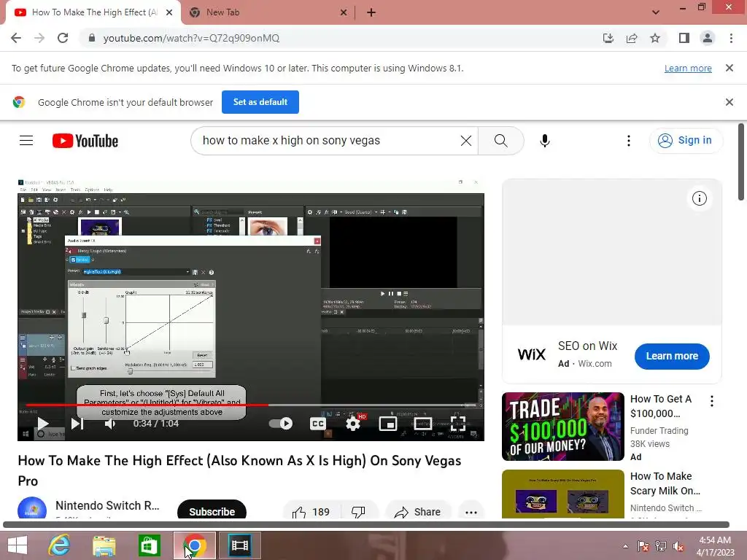
Task: Click the horizontal page scrollbar
Action: pos(366,525)
